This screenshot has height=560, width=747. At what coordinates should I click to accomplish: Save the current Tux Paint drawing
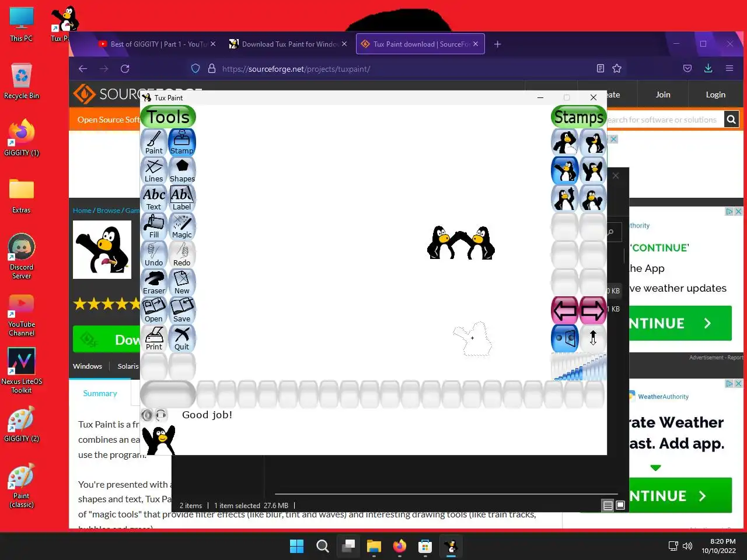182,310
